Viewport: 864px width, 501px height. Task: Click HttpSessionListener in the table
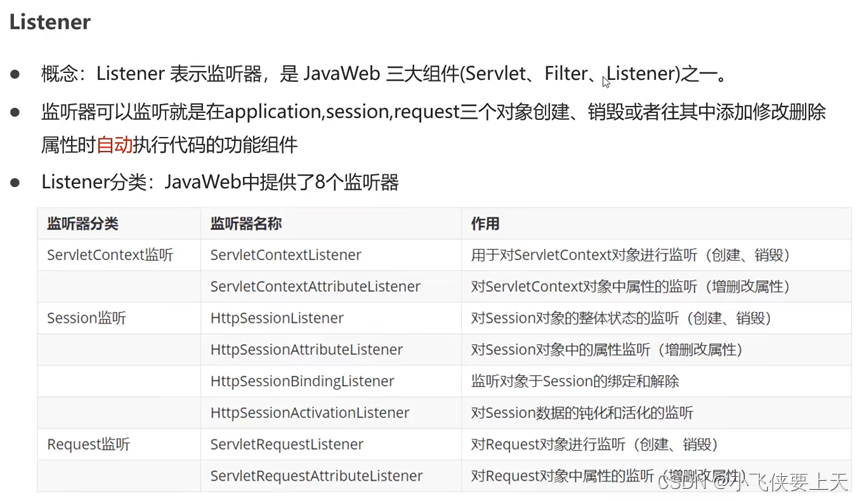(x=277, y=318)
